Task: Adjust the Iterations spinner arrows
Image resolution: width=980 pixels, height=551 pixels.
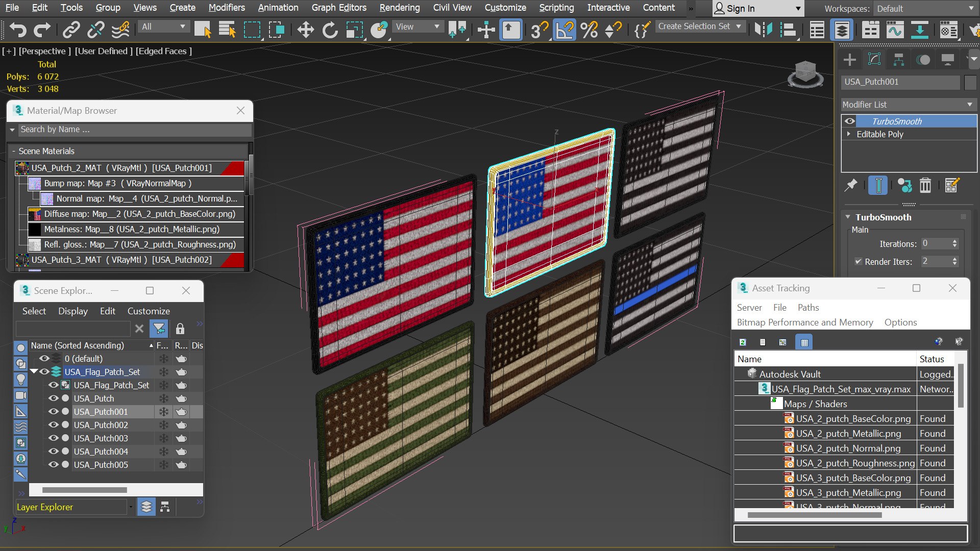Action: [x=954, y=244]
